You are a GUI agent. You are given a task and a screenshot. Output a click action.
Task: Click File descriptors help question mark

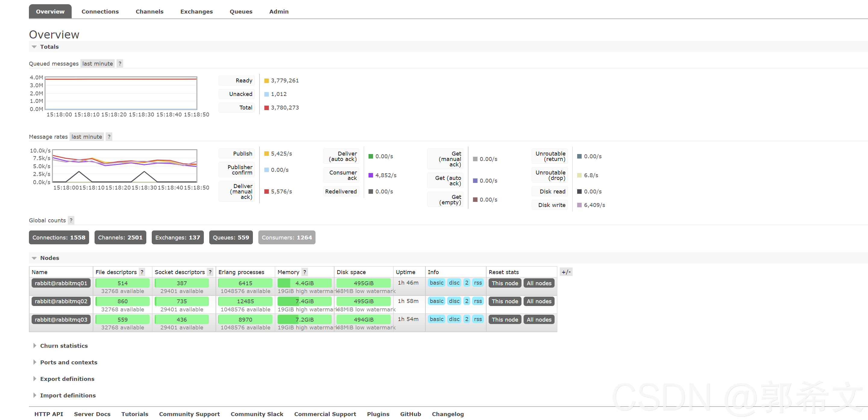pos(142,272)
